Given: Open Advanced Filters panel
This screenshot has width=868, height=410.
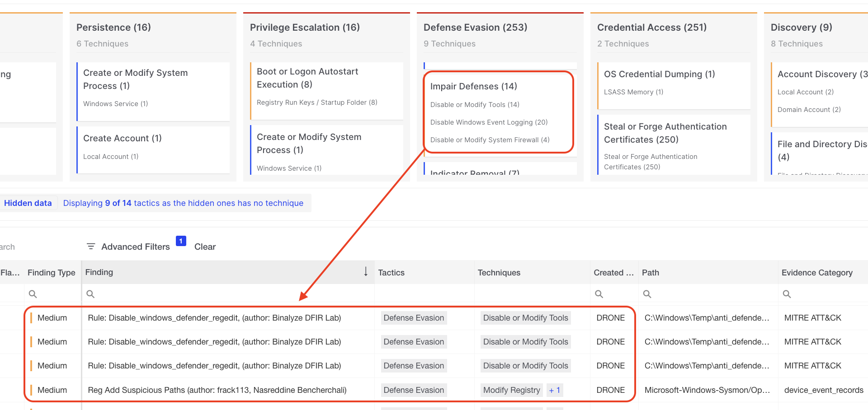Looking at the screenshot, I should 135,247.
